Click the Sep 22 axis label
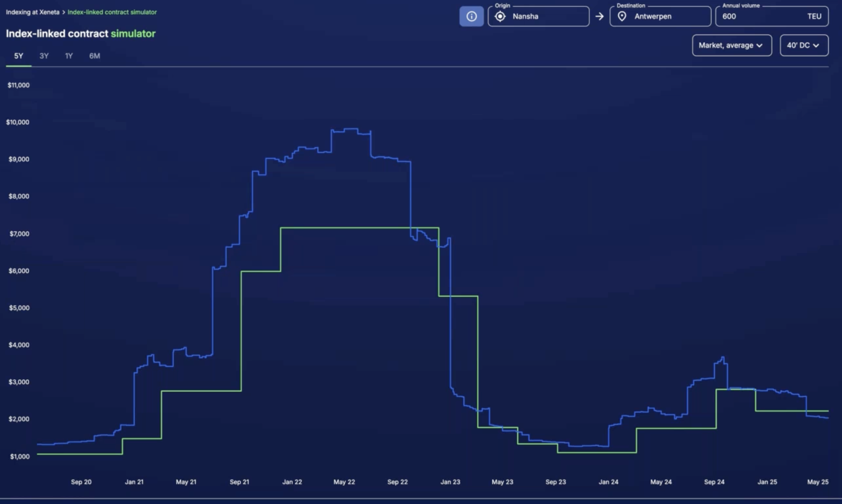 (397, 482)
